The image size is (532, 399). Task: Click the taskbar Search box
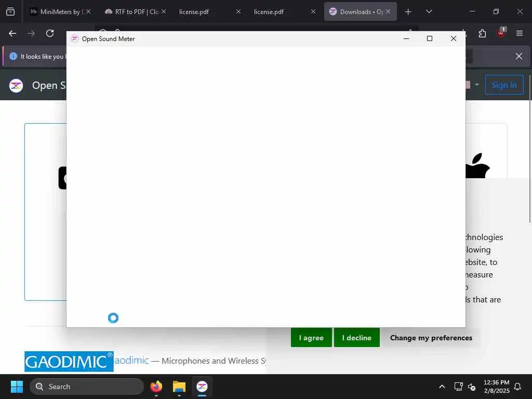point(87,387)
